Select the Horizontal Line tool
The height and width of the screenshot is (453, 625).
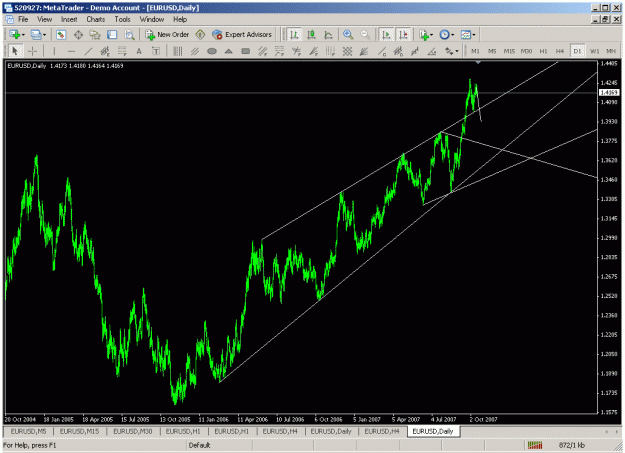point(71,51)
